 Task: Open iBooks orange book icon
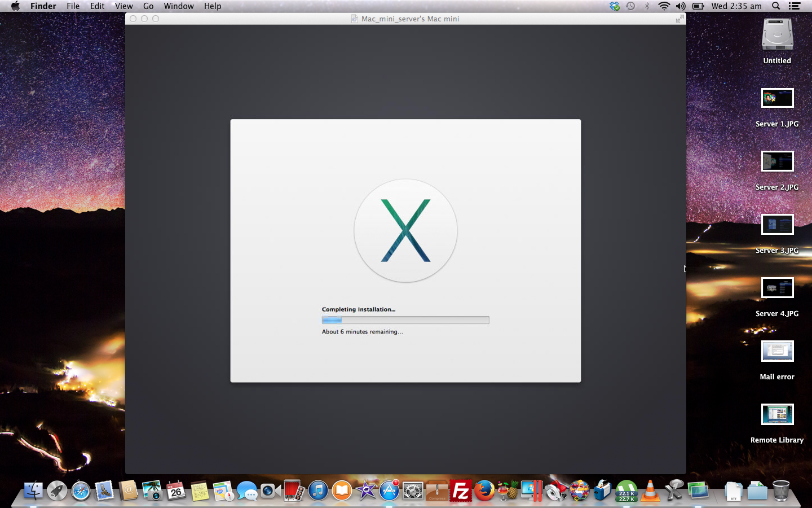(342, 491)
